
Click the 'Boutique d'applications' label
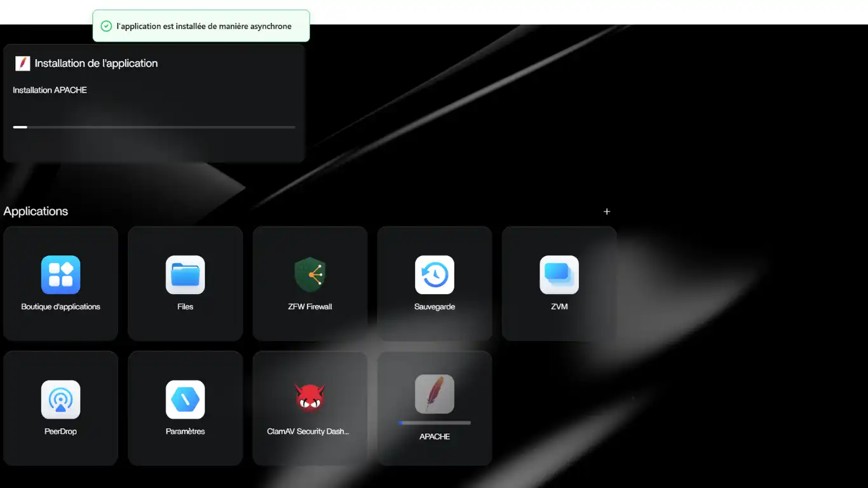[x=60, y=306]
